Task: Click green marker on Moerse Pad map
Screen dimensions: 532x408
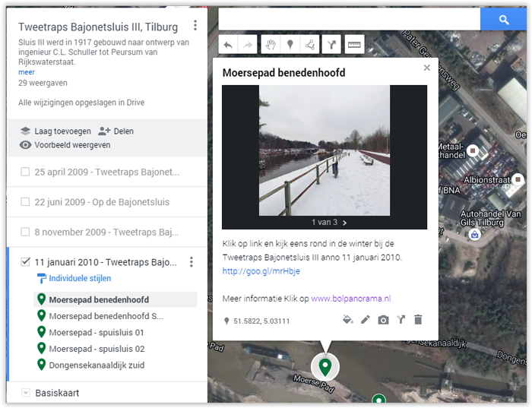Action: [325, 368]
